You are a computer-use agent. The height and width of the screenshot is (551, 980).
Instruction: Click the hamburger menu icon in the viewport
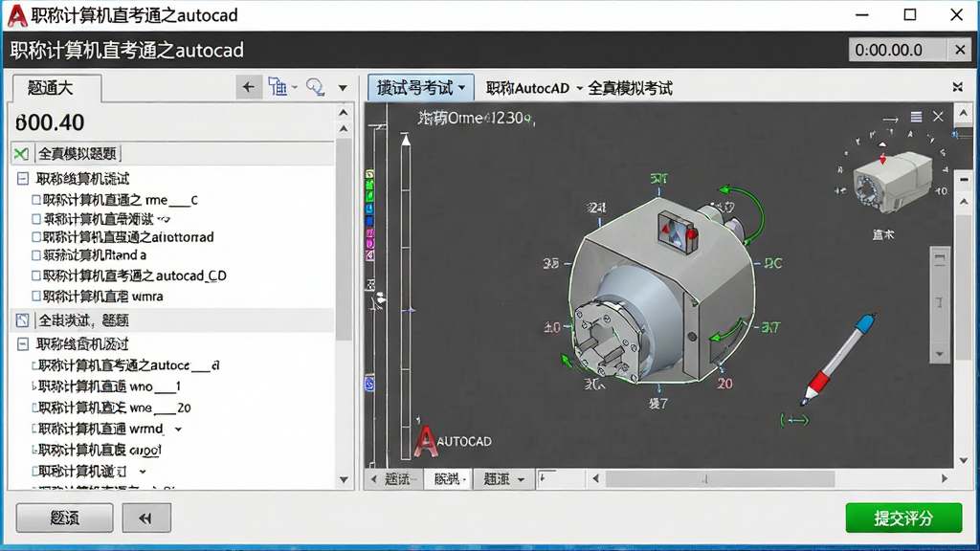[x=916, y=117]
